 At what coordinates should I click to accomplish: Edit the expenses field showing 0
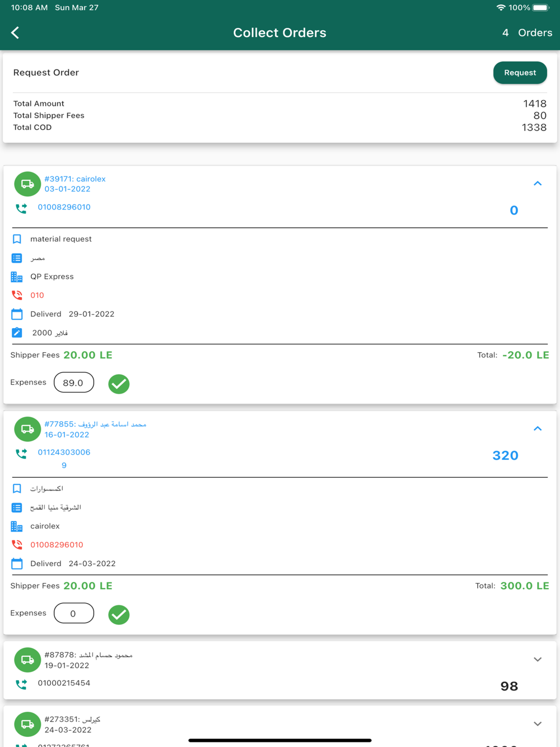(x=73, y=613)
